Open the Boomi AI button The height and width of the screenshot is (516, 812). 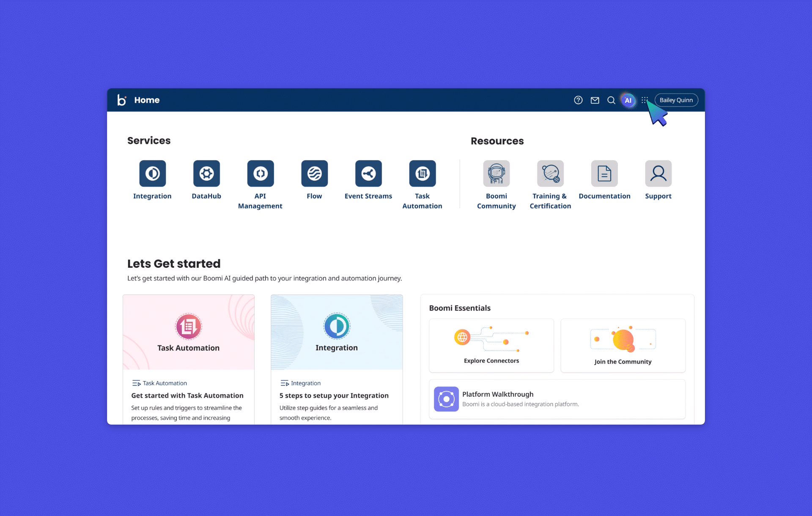(628, 100)
